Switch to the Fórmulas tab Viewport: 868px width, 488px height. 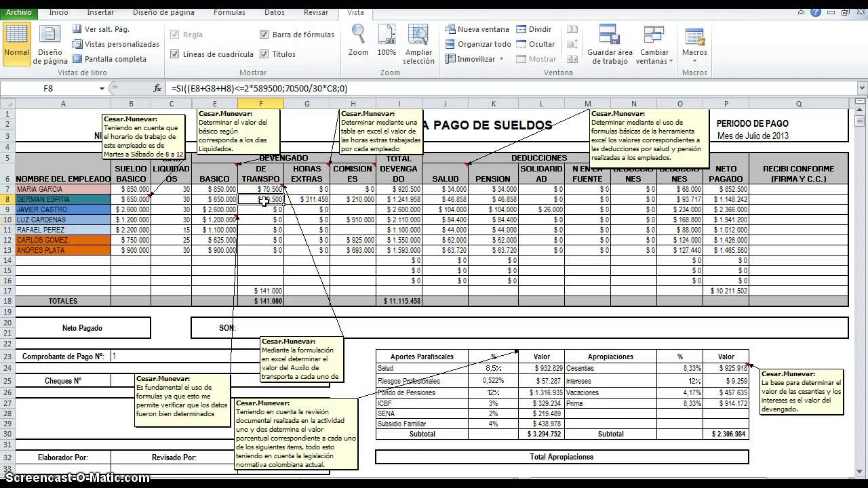click(229, 12)
